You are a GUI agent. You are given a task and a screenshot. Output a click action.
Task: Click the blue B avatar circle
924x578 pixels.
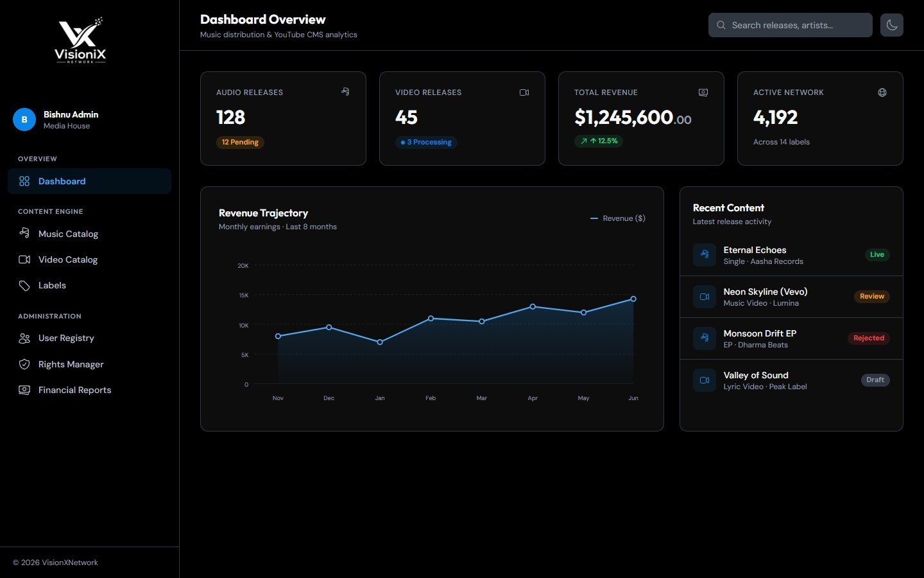(24, 119)
